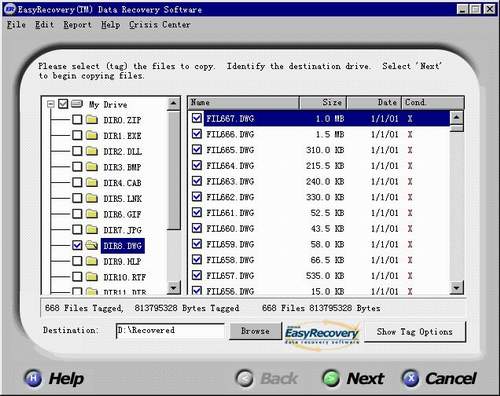Click the DIR0.ZIP folder icon

(x=92, y=119)
